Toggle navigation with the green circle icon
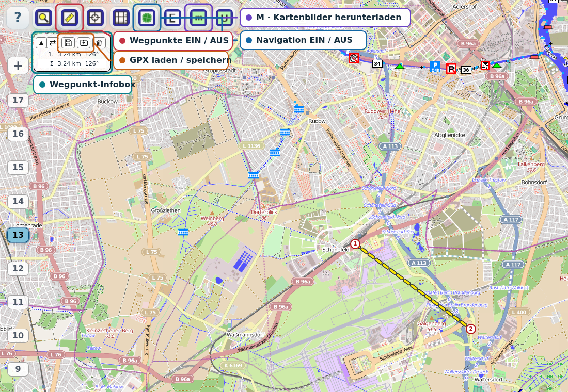 [x=147, y=18]
